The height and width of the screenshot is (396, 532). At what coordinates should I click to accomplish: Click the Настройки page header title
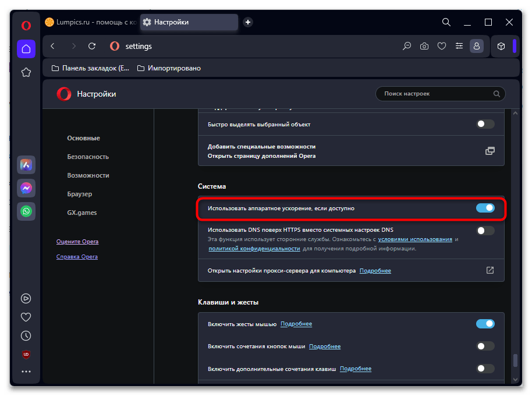(x=97, y=94)
